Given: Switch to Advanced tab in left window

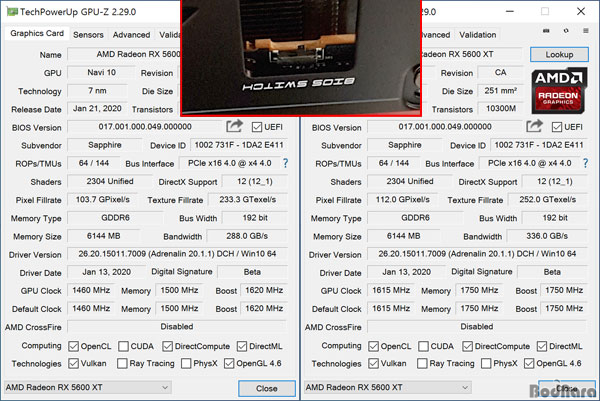Looking at the screenshot, I should point(131,35).
